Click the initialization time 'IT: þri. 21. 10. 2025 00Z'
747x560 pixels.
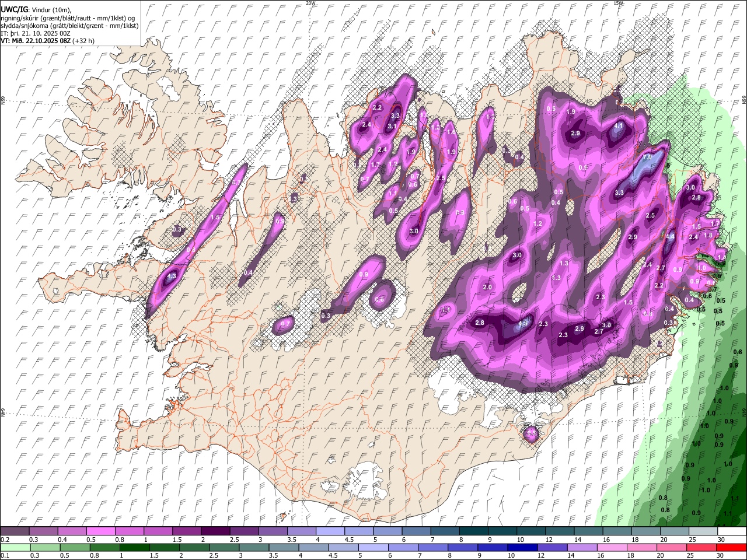[x=34, y=33]
